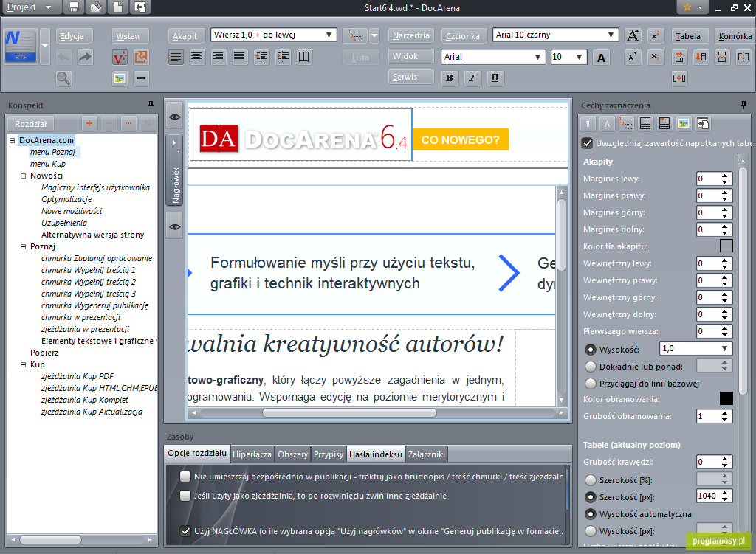The width and height of the screenshot is (756, 554).
Task: Select 'Magiczny interfejs użytkownika' in the outline tree
Action: (x=95, y=187)
